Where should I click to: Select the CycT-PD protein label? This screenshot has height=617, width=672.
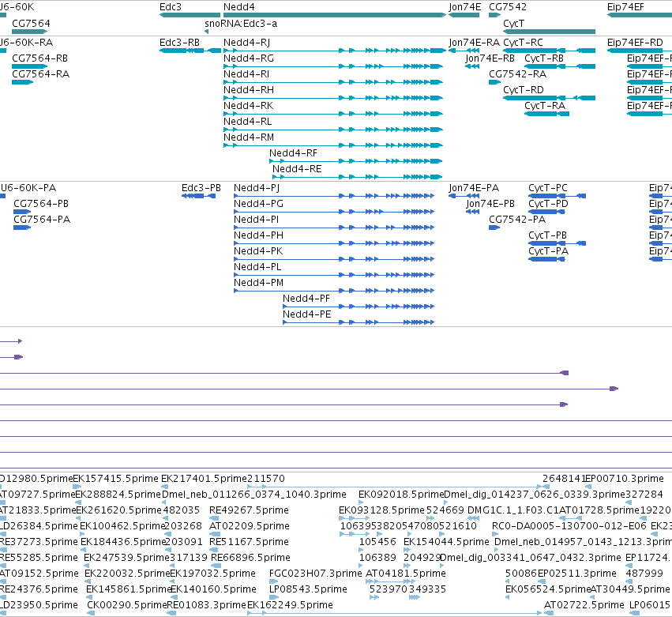(548, 204)
